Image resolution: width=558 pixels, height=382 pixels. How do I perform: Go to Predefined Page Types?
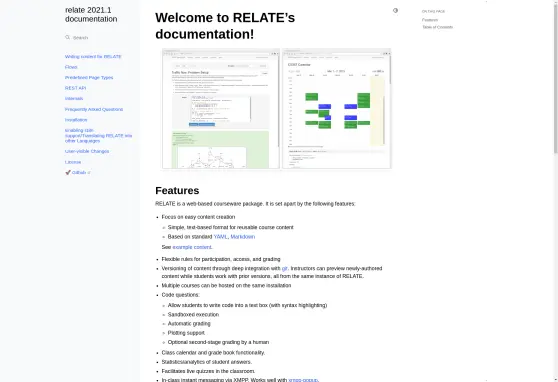coord(89,78)
